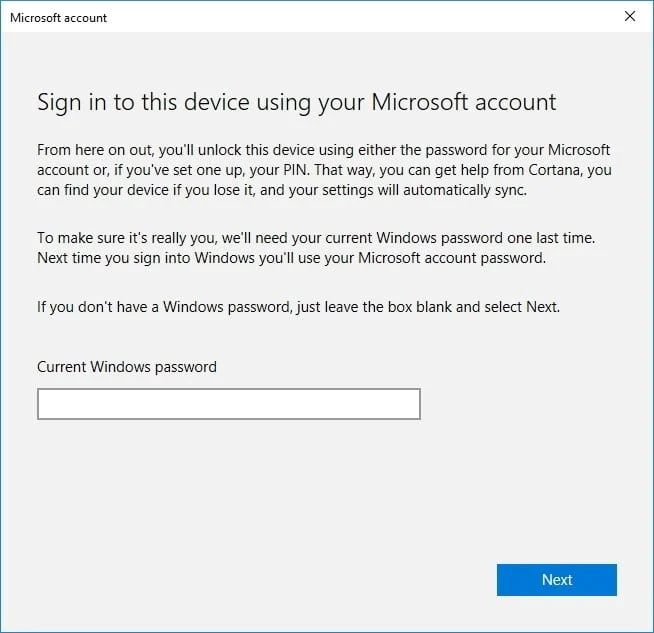Click "find your device if you lose it" text

pos(158,190)
